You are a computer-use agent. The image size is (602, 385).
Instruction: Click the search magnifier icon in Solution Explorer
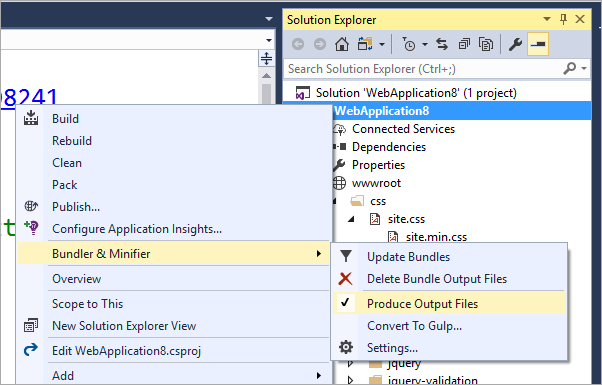[x=570, y=68]
